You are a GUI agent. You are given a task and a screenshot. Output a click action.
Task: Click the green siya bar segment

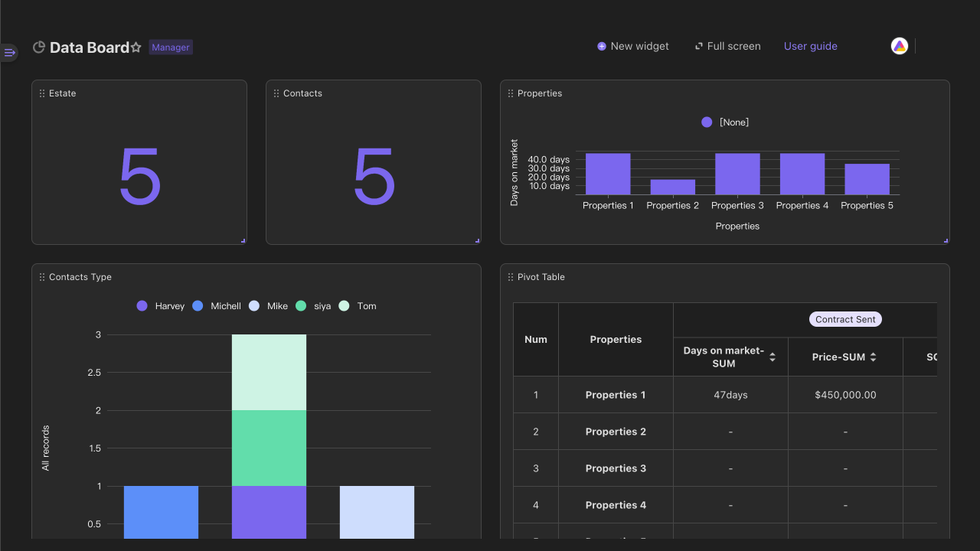(269, 448)
